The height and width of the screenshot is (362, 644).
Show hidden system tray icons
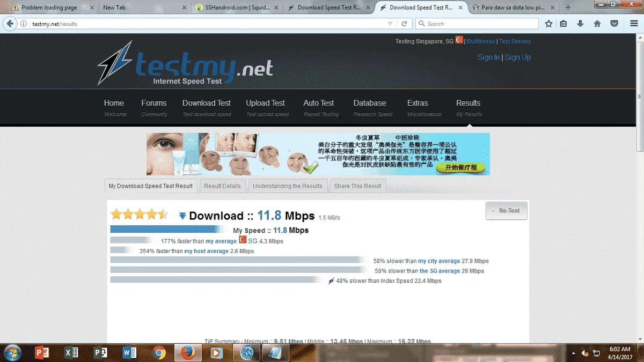click(x=574, y=353)
